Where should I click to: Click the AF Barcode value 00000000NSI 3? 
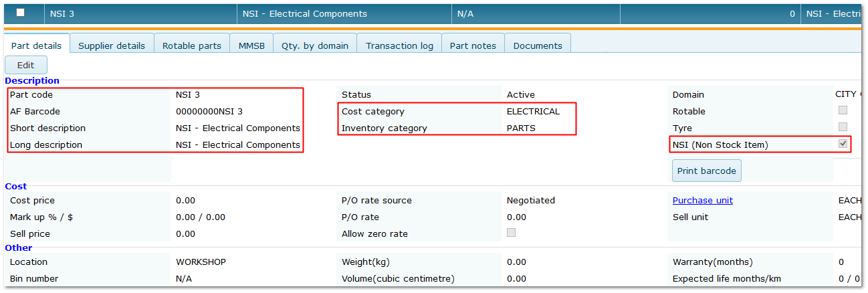pyautogui.click(x=209, y=112)
